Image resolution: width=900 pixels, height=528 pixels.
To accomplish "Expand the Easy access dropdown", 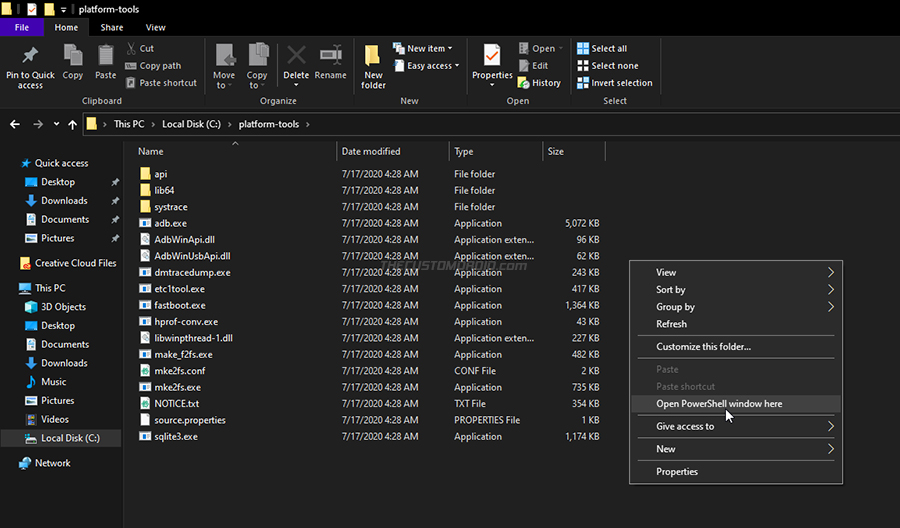I will click(427, 65).
